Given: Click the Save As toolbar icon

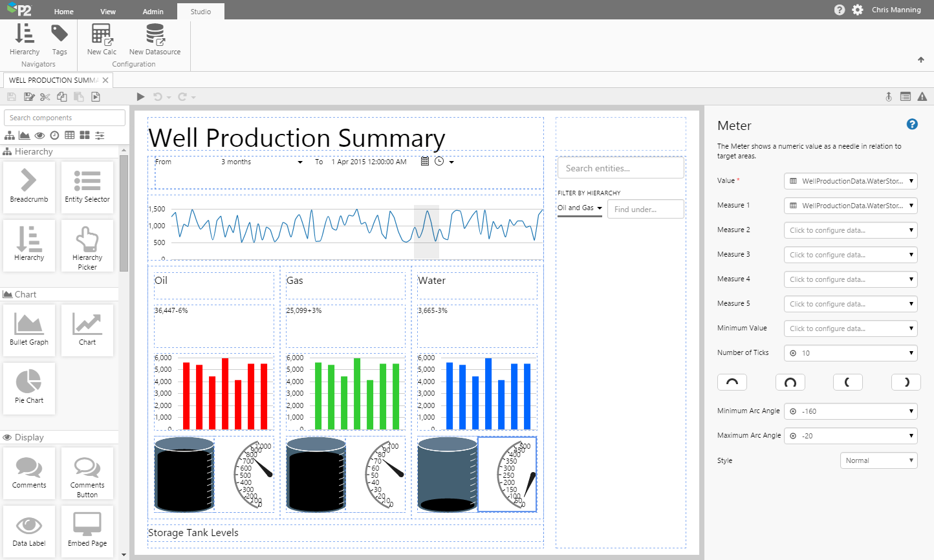Looking at the screenshot, I should [28, 97].
